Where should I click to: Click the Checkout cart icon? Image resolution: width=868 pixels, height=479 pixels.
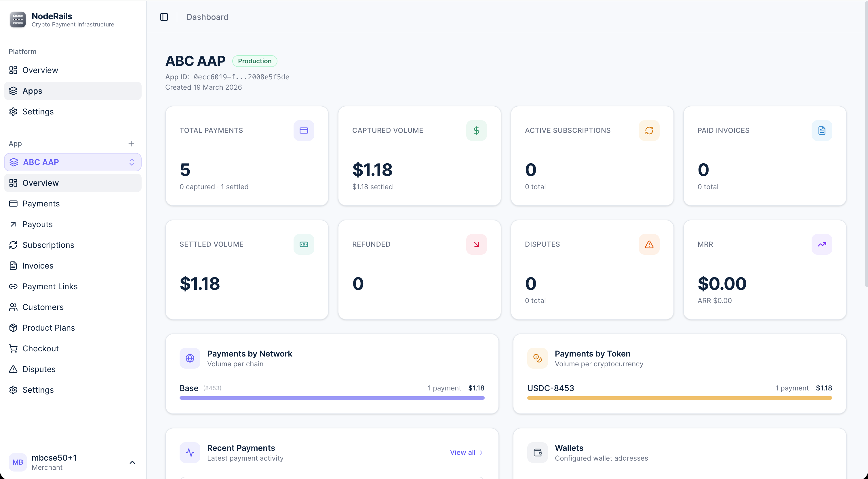pos(14,348)
